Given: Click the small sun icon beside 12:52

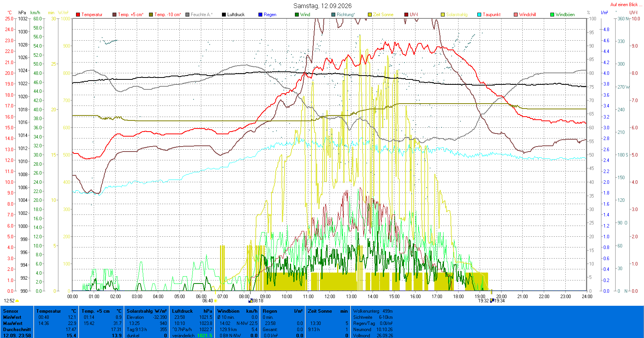Looking at the screenshot, I should [x=17, y=301].
